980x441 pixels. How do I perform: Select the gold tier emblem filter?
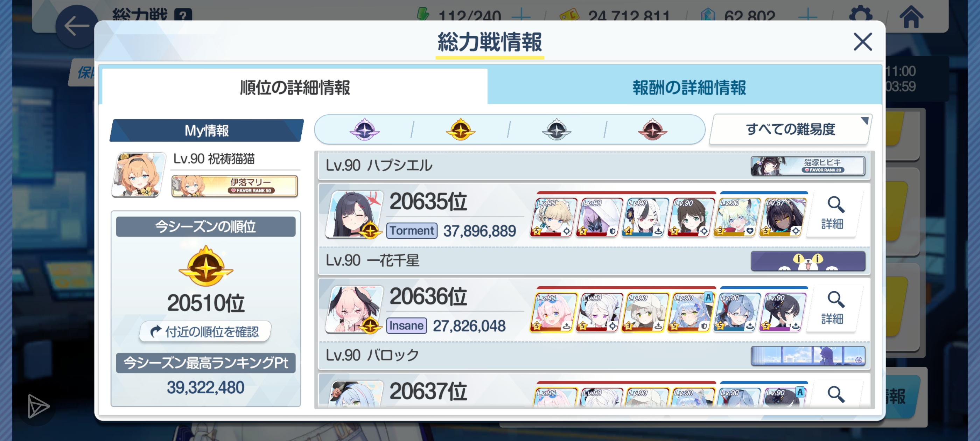click(460, 130)
